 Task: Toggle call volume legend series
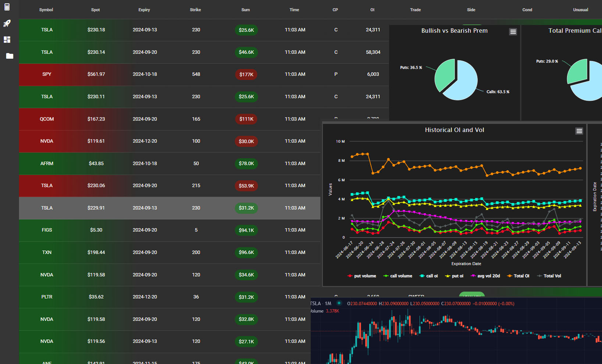pos(398,276)
